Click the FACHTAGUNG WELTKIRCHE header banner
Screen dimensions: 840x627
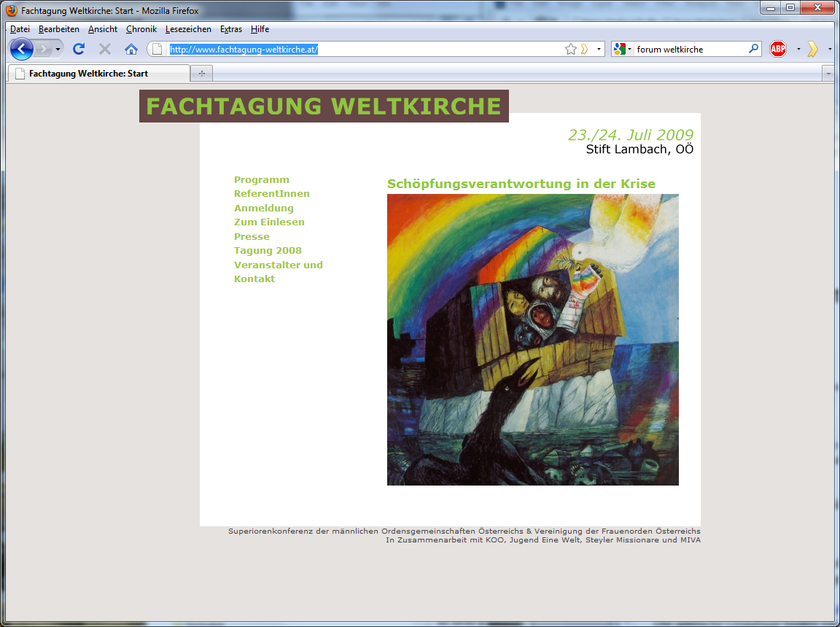[x=324, y=106]
